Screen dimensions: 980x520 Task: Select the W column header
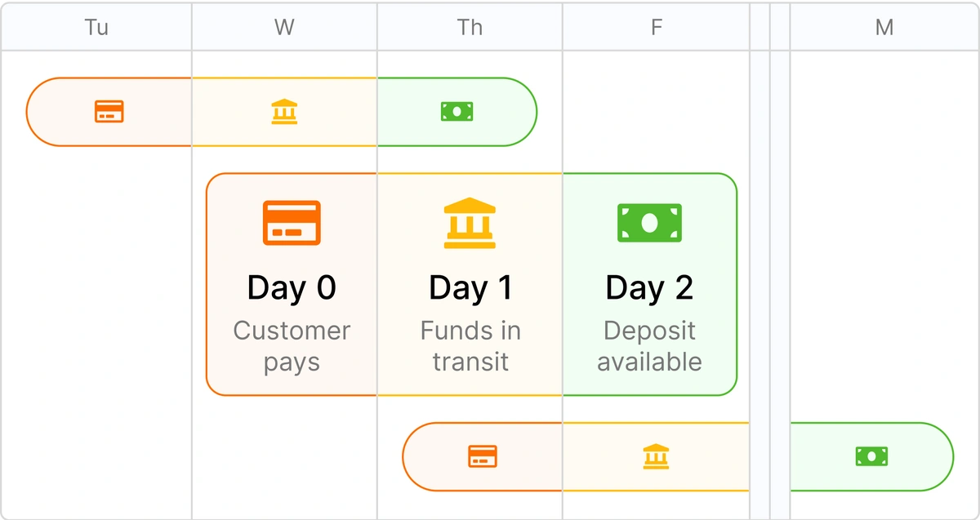[284, 28]
